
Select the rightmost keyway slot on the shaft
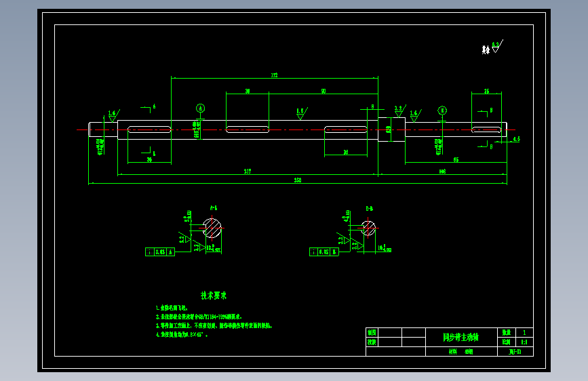tap(486, 129)
